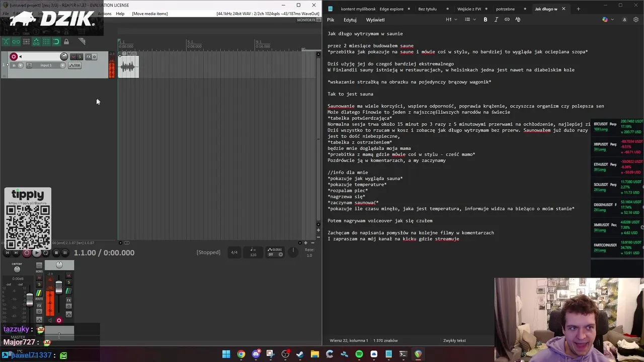Open Windows Start button on taskbar

click(226, 354)
